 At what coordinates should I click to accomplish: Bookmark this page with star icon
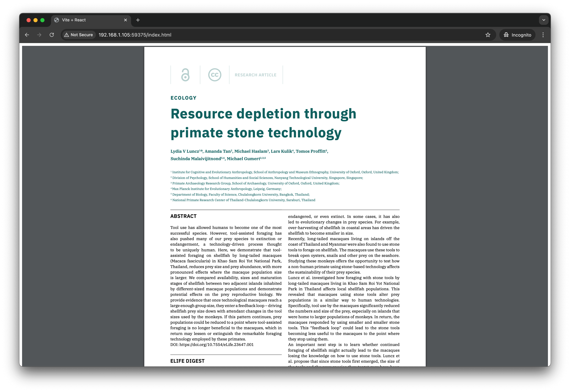pyautogui.click(x=488, y=35)
